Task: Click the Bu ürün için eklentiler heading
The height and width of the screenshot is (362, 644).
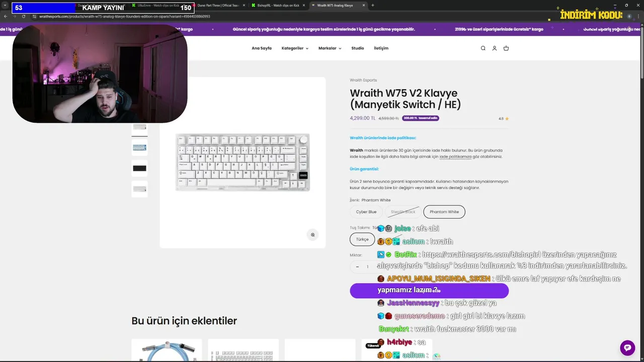Action: point(184,321)
